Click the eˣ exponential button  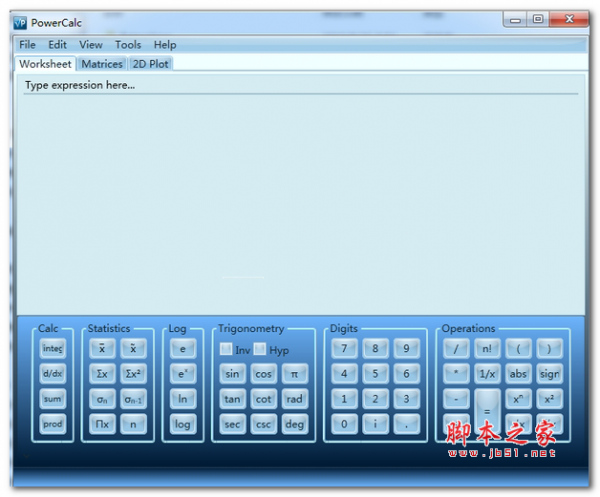coord(183,373)
